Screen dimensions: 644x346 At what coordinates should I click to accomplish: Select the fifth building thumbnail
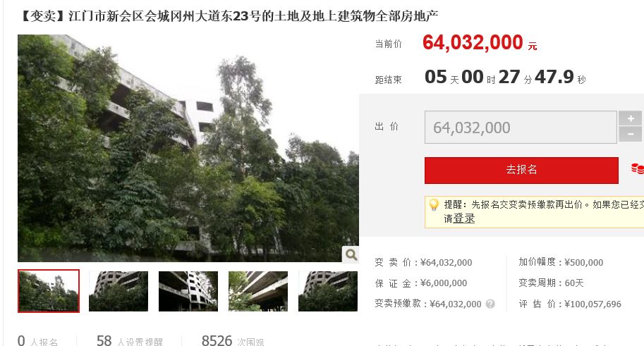(x=328, y=291)
